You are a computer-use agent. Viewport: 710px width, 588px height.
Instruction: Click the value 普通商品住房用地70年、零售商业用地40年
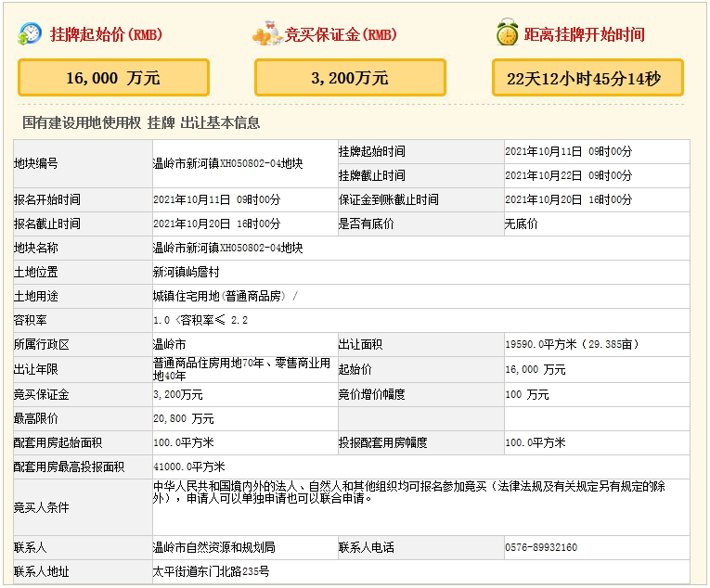click(x=242, y=369)
